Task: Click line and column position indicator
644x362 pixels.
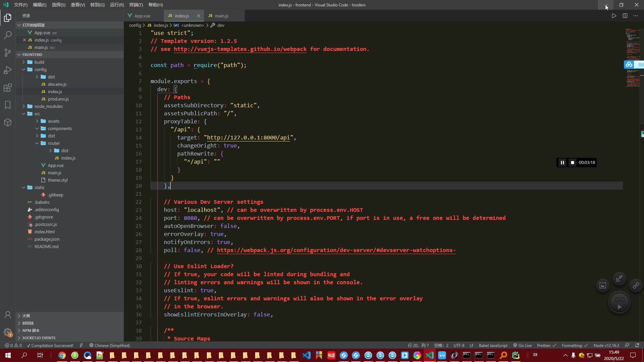Action: click(418, 345)
